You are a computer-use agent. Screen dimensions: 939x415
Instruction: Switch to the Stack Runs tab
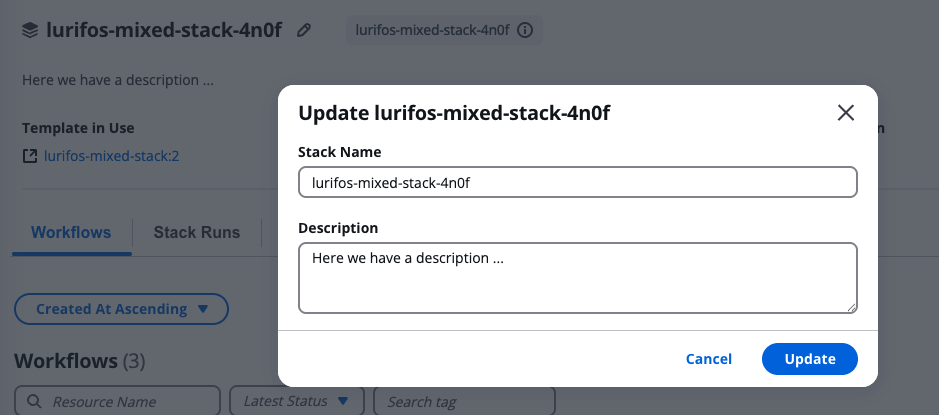tap(196, 232)
